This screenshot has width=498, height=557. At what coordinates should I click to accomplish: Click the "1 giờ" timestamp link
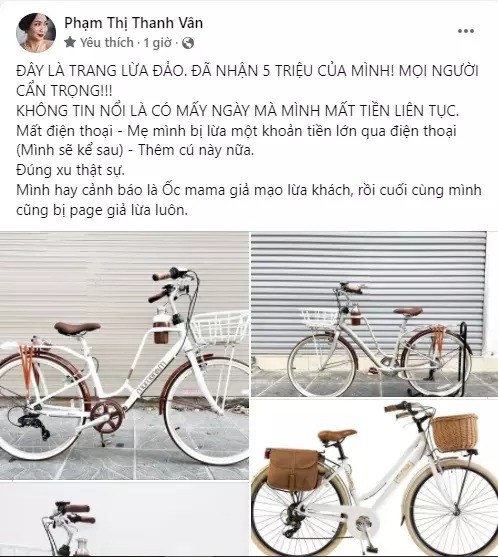(x=157, y=43)
